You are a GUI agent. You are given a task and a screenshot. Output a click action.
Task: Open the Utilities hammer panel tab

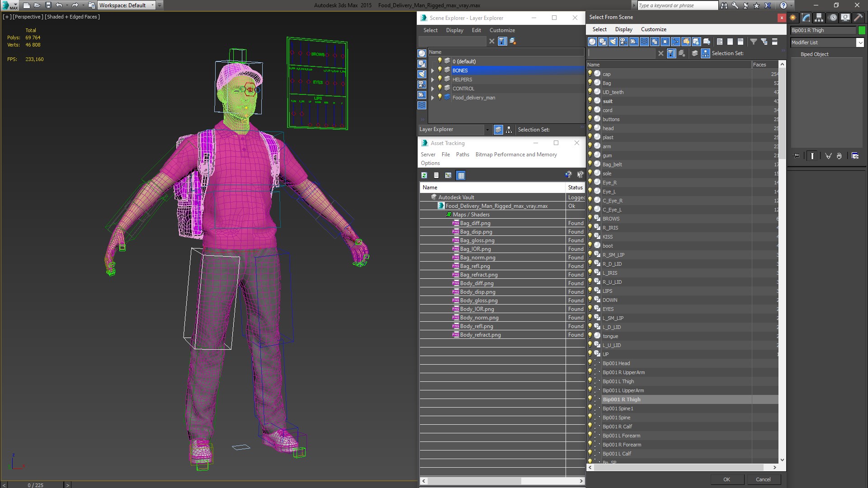click(x=858, y=18)
